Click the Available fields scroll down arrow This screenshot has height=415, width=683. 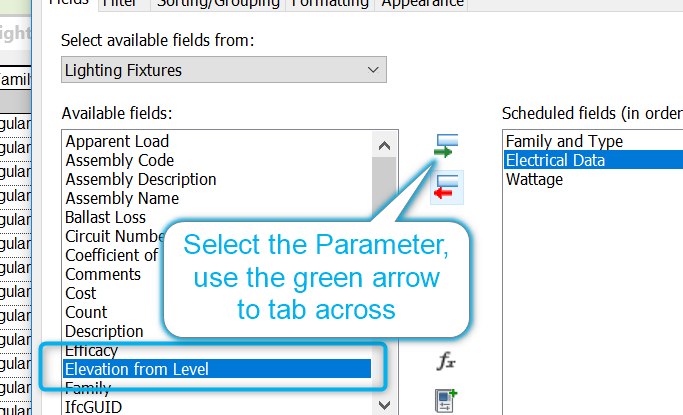(384, 405)
